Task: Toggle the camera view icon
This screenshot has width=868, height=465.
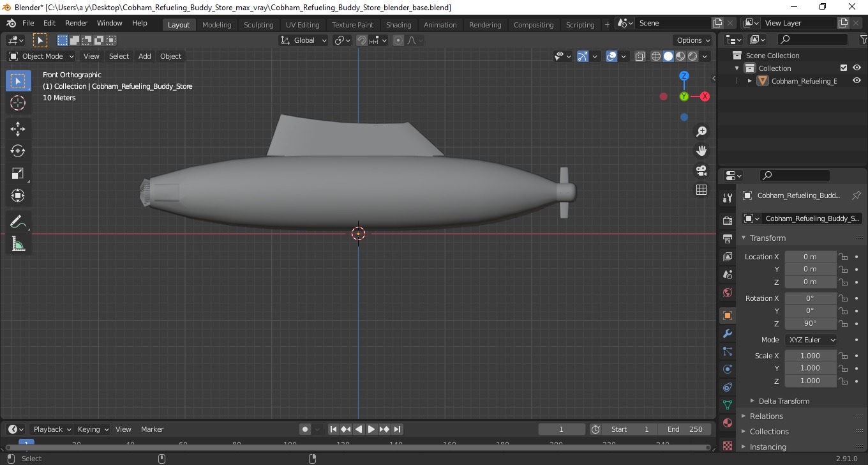Action: coord(701,171)
